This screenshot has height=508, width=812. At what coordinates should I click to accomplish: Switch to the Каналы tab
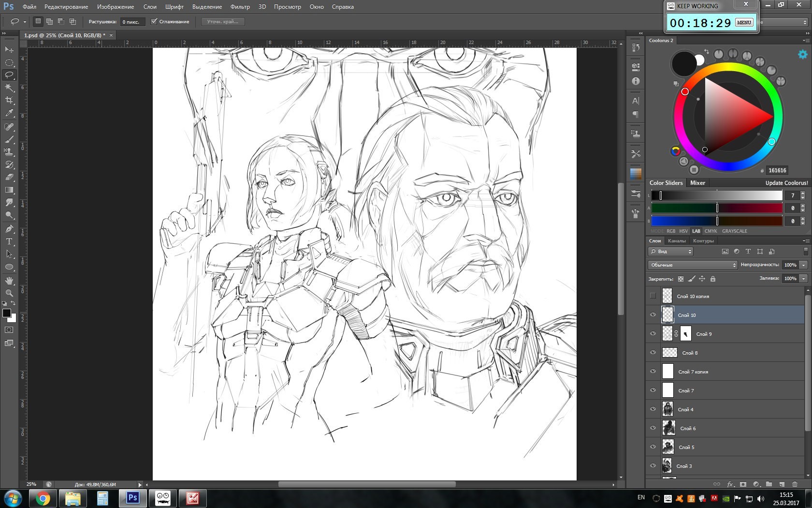click(x=676, y=241)
